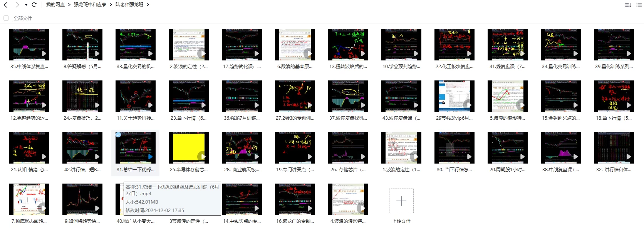Image resolution: width=644 pixels, height=239 pixels.
Task: Tick the 全部文件 select-all checkbox
Action: pyautogui.click(x=6, y=18)
